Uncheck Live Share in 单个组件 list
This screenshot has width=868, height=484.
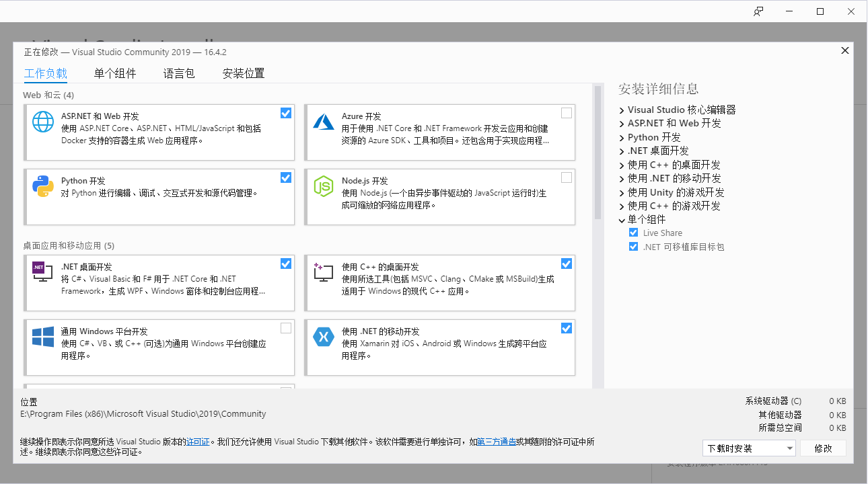click(x=633, y=232)
